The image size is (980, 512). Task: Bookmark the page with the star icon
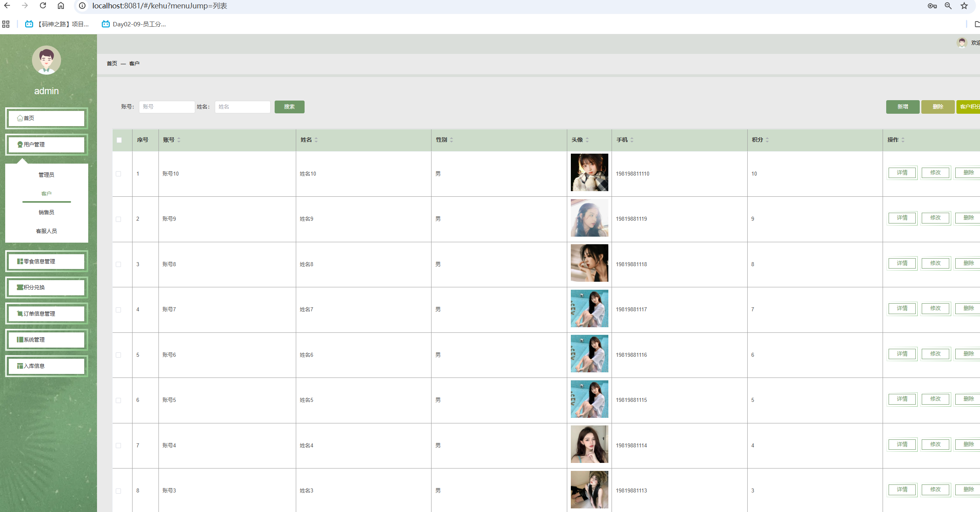[x=964, y=6]
